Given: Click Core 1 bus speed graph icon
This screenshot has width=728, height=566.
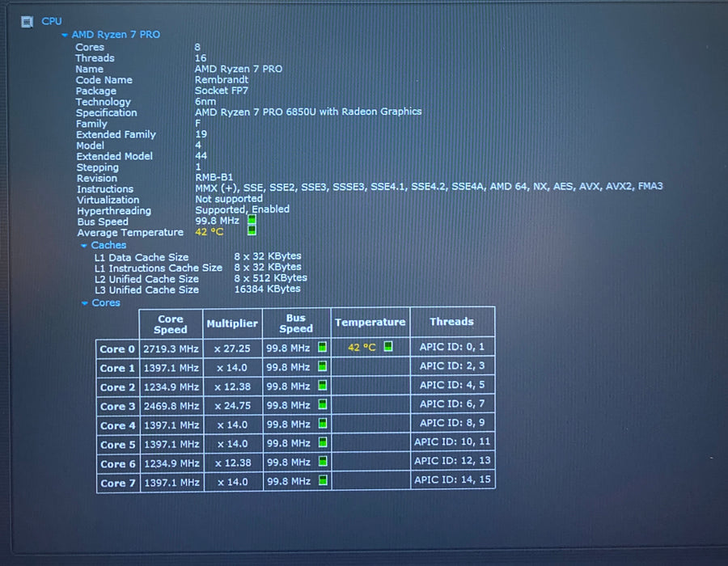Looking at the screenshot, I should click(322, 366).
